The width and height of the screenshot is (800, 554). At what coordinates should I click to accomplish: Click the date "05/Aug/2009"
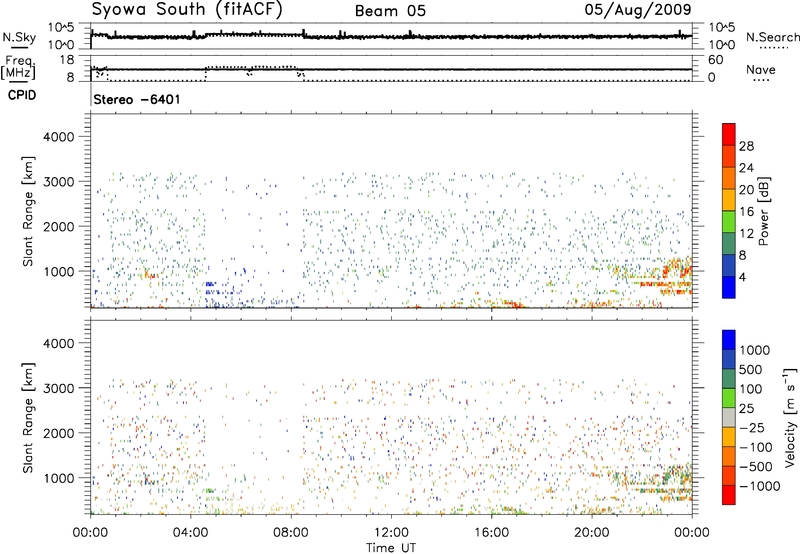(638, 9)
